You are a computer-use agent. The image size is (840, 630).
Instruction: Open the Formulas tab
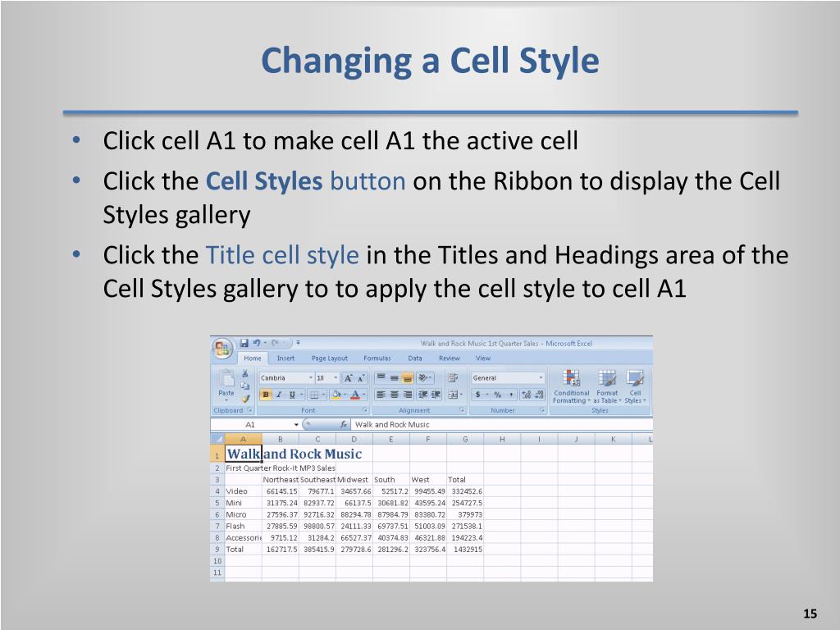coord(377,358)
